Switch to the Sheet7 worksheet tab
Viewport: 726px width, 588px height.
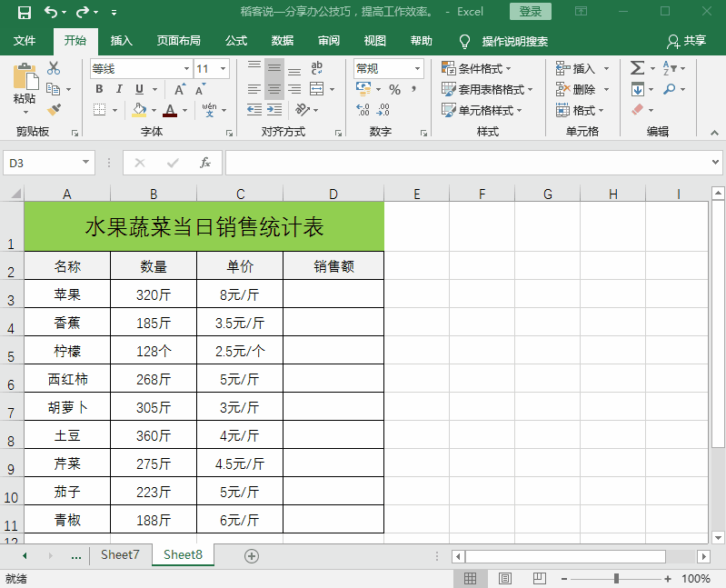pos(120,554)
